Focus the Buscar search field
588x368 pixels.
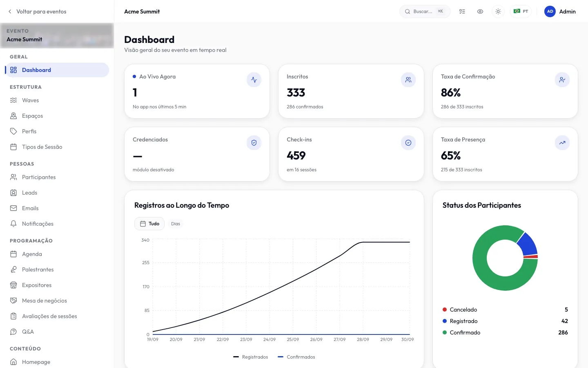coord(425,11)
